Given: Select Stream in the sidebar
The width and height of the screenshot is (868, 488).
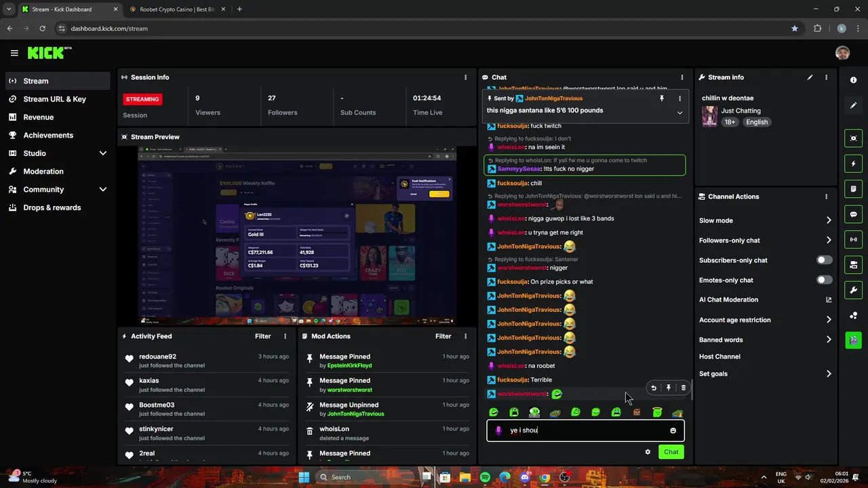Looking at the screenshot, I should coord(58,81).
